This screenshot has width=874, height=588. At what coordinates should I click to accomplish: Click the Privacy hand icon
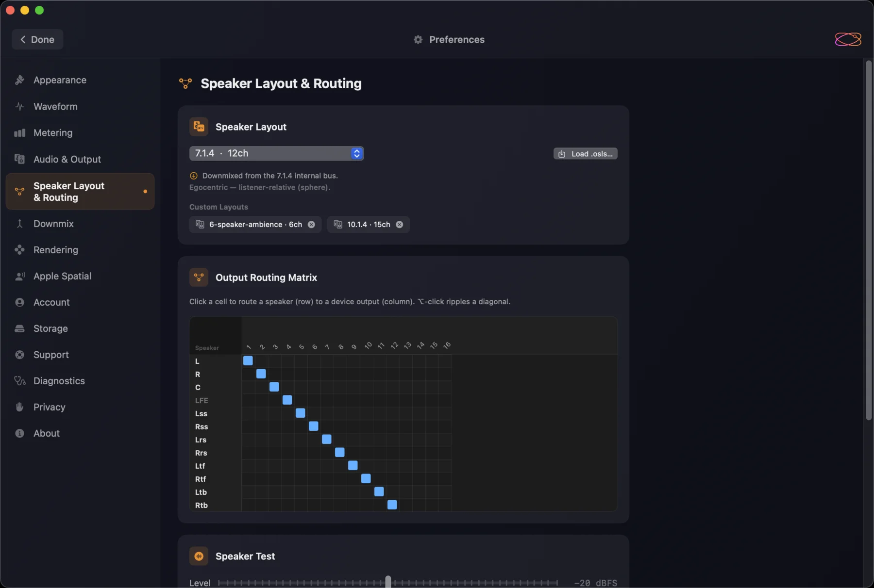(x=19, y=407)
